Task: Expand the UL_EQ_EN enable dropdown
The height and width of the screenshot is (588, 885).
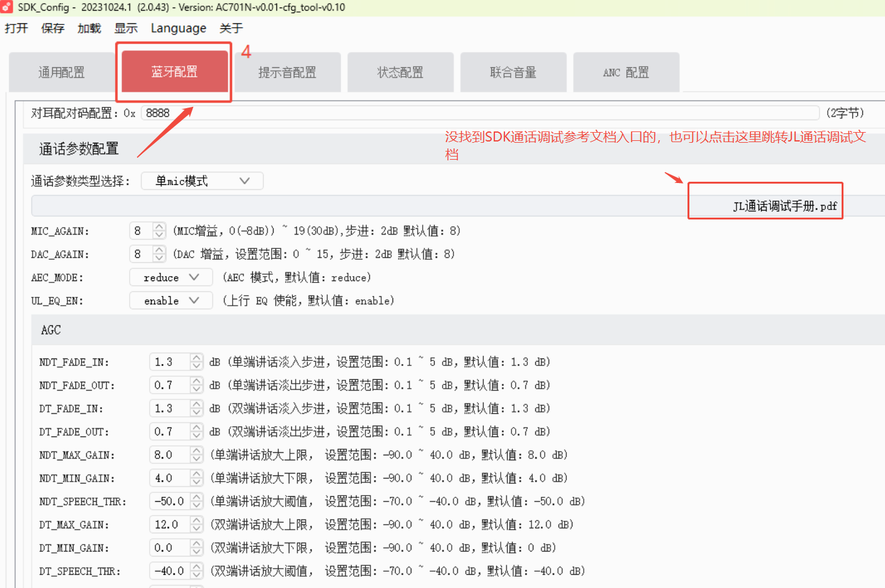Action: tap(170, 301)
